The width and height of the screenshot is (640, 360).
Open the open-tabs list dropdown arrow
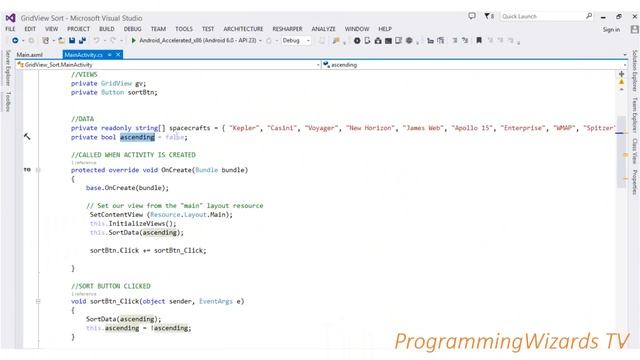625,55
